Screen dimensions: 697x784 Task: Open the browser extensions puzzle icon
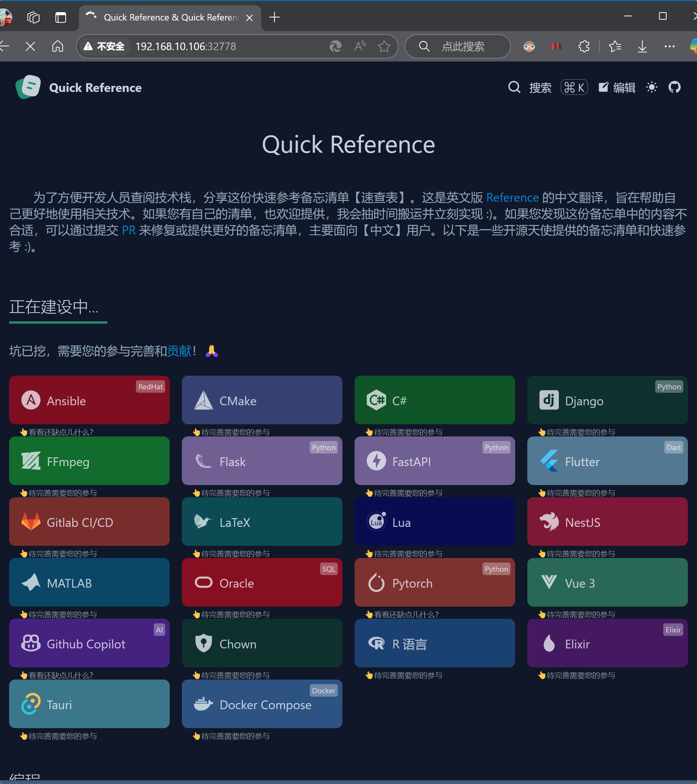[583, 46]
